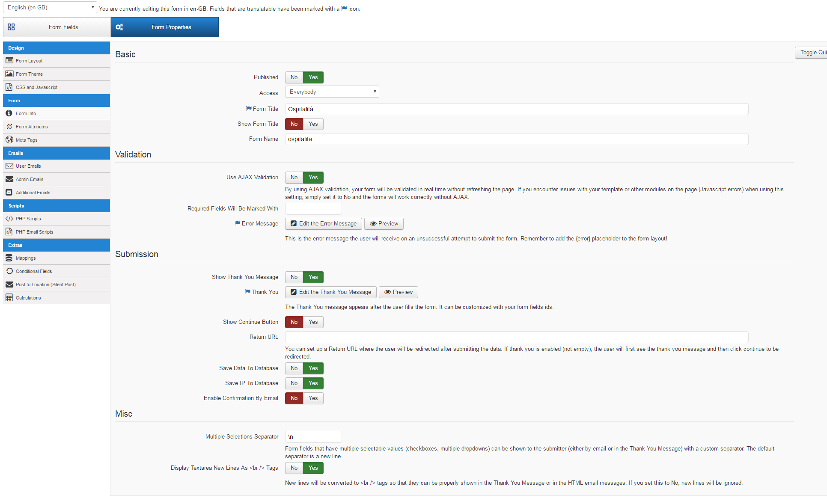Click the Form Info icon

pyautogui.click(x=9, y=113)
